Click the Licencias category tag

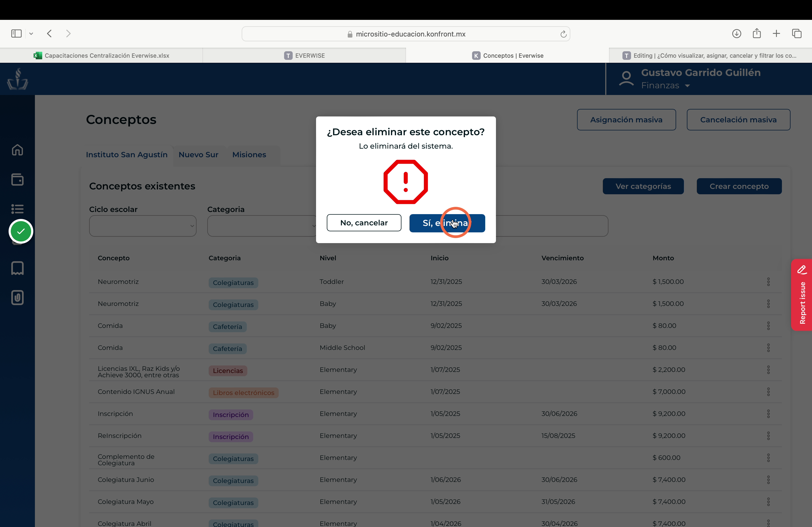click(x=227, y=371)
